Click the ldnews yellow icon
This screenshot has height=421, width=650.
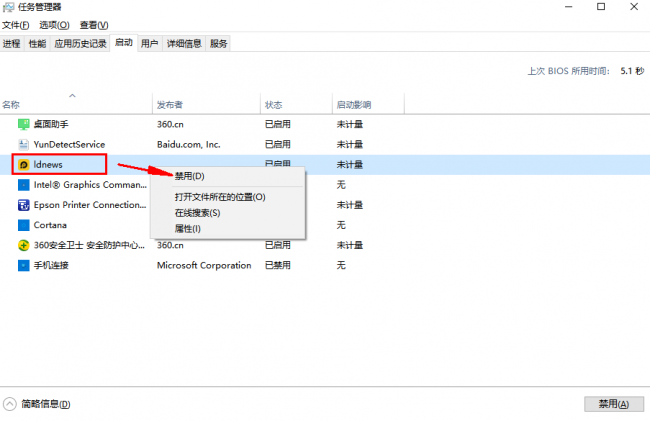pos(24,165)
